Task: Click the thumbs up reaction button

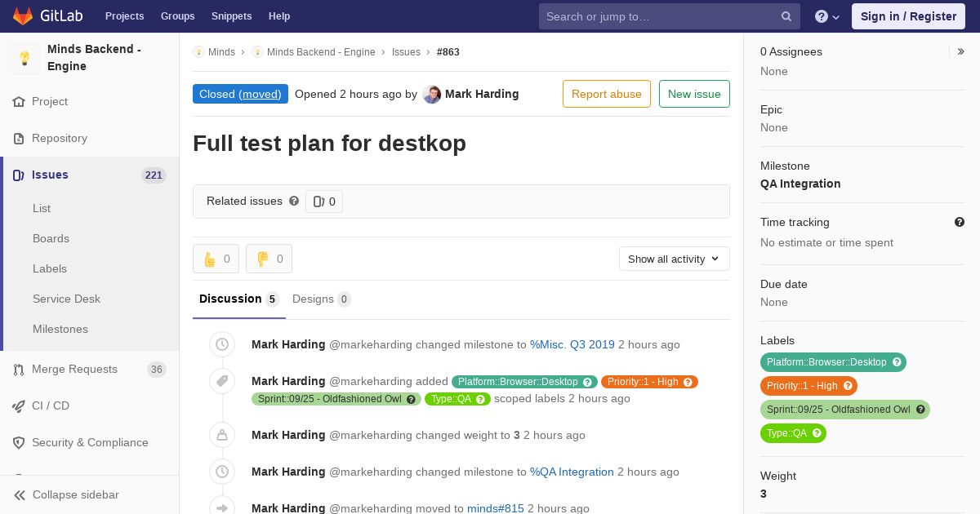Action: 216,259
